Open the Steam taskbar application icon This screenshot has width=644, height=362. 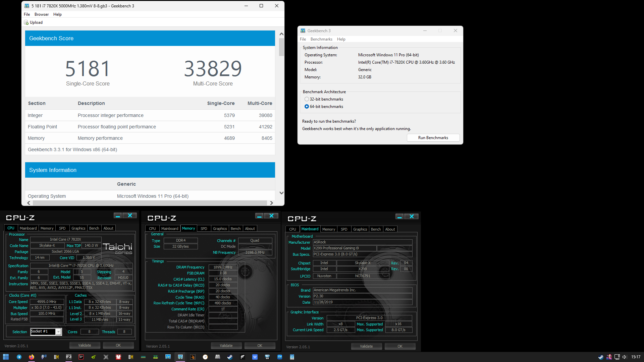[x=230, y=357]
